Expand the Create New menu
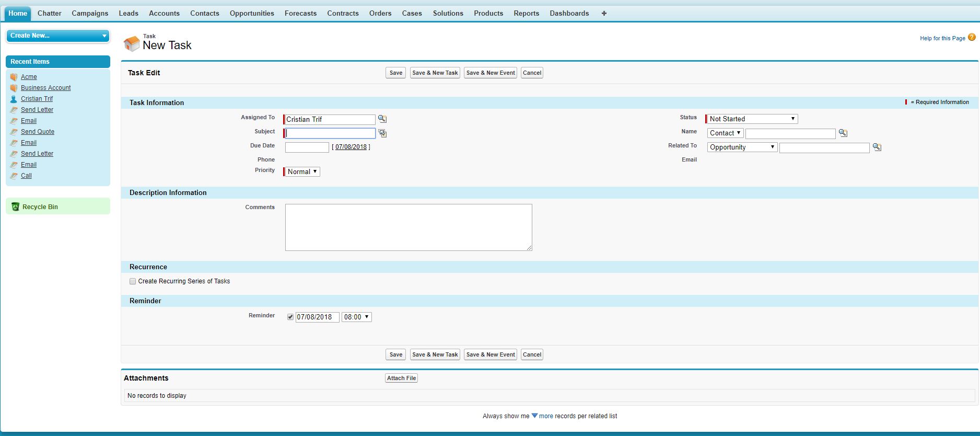The width and height of the screenshot is (980, 436). [x=57, y=36]
